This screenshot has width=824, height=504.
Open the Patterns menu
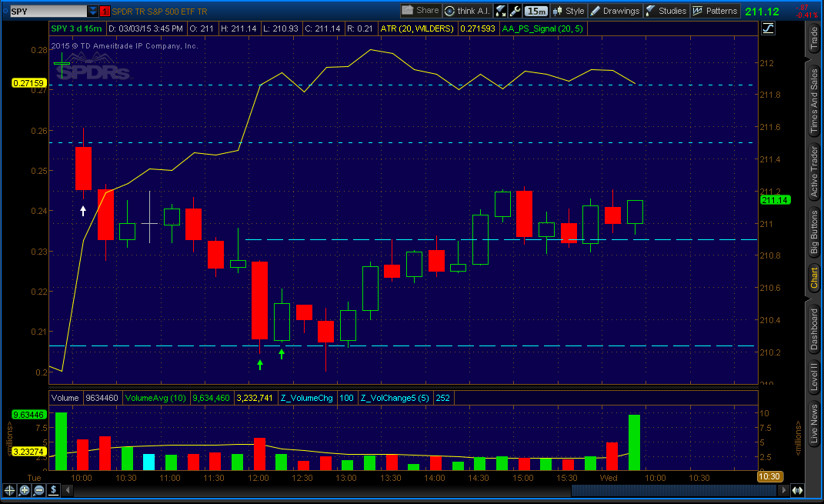click(715, 11)
